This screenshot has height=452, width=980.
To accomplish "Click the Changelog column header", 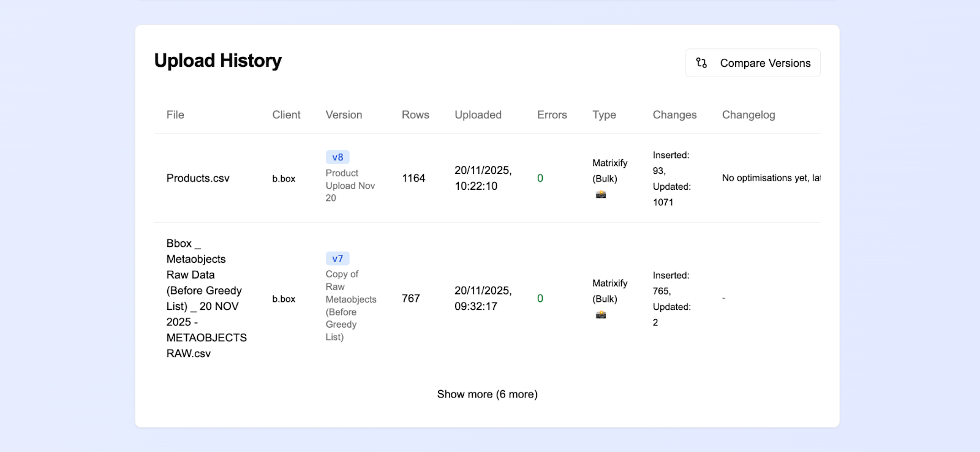I will [x=748, y=115].
